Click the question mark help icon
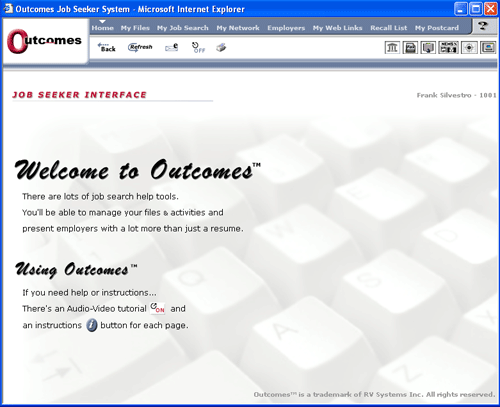The image size is (500, 407). coord(483,26)
